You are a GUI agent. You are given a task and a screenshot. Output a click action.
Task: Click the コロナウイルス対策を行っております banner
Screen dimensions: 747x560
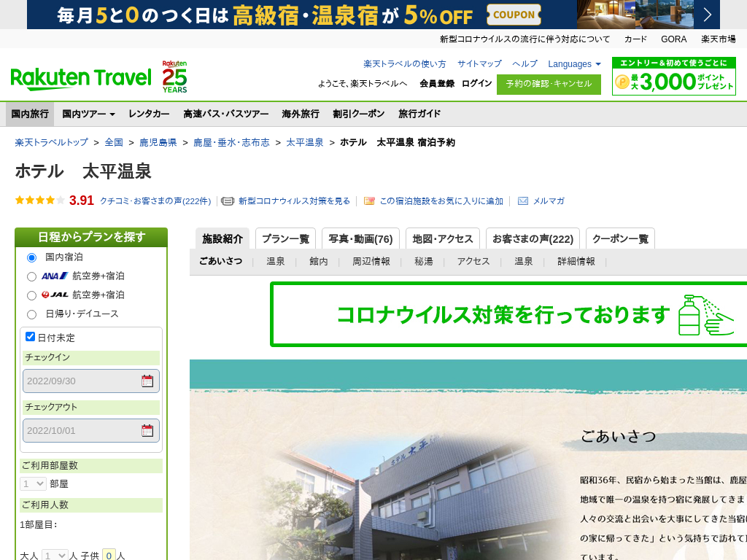pos(508,314)
